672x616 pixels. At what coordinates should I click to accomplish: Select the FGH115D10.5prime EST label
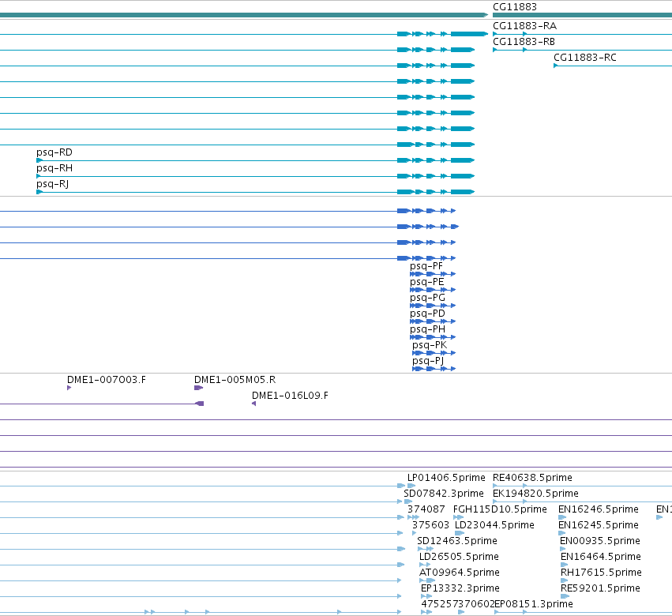pos(500,509)
